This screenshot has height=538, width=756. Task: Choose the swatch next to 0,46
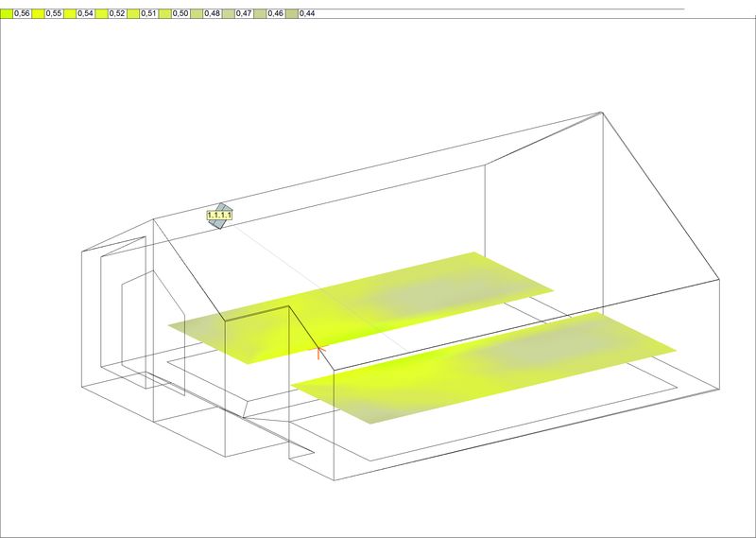pyautogui.click(x=260, y=13)
